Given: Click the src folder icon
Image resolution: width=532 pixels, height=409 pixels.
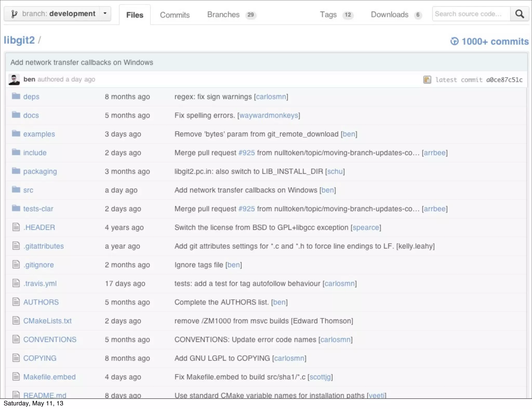Looking at the screenshot, I should pyautogui.click(x=16, y=190).
